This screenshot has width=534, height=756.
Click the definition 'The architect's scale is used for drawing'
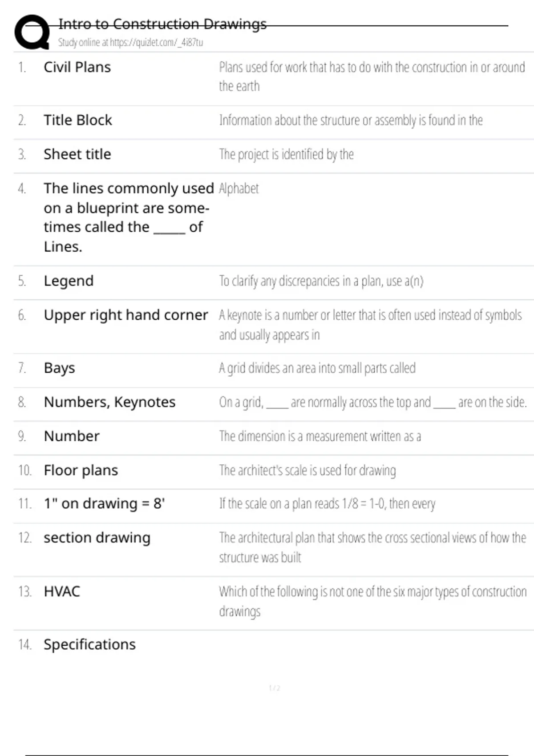(307, 470)
